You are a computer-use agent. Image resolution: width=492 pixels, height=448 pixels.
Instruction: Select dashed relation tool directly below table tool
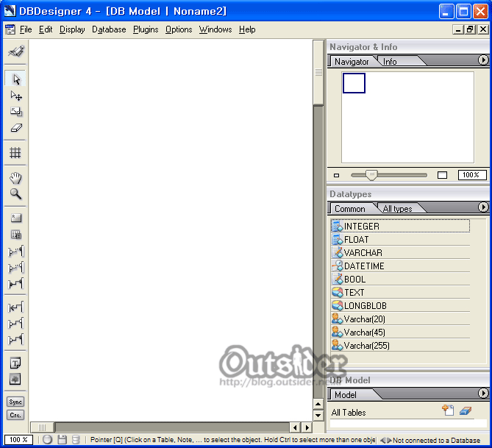[15, 251]
